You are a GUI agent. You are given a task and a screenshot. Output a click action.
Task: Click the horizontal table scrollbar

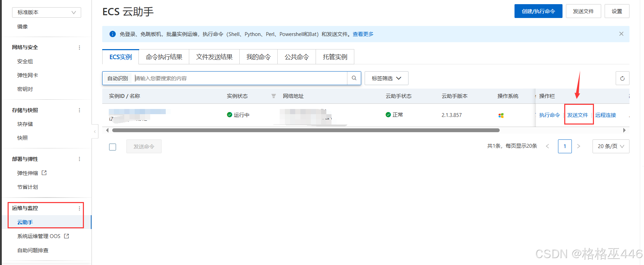306,130
